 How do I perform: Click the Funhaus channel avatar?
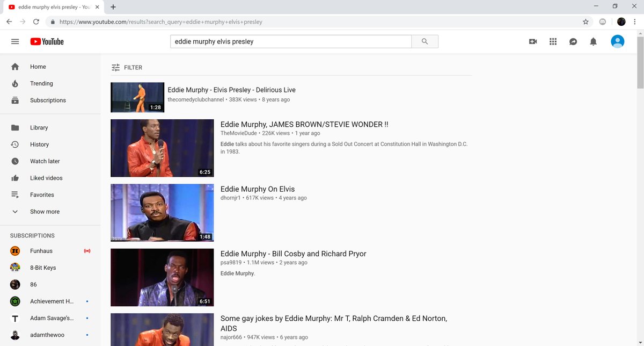click(15, 251)
